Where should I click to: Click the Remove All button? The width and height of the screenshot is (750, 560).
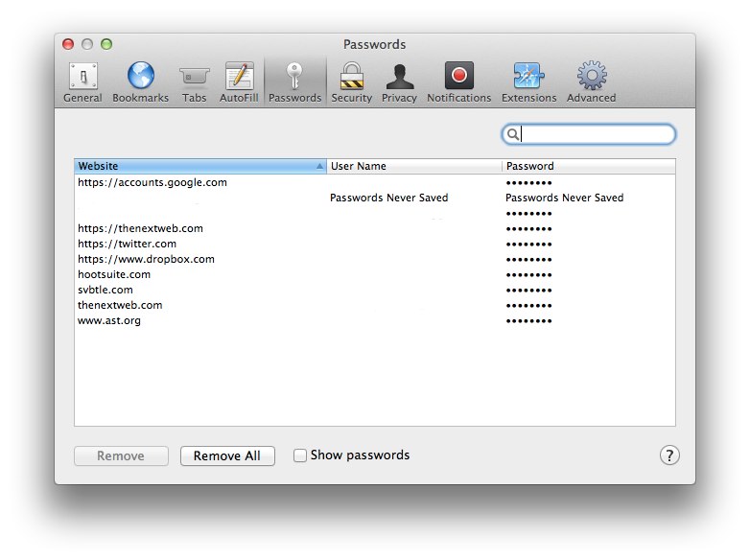point(227,455)
